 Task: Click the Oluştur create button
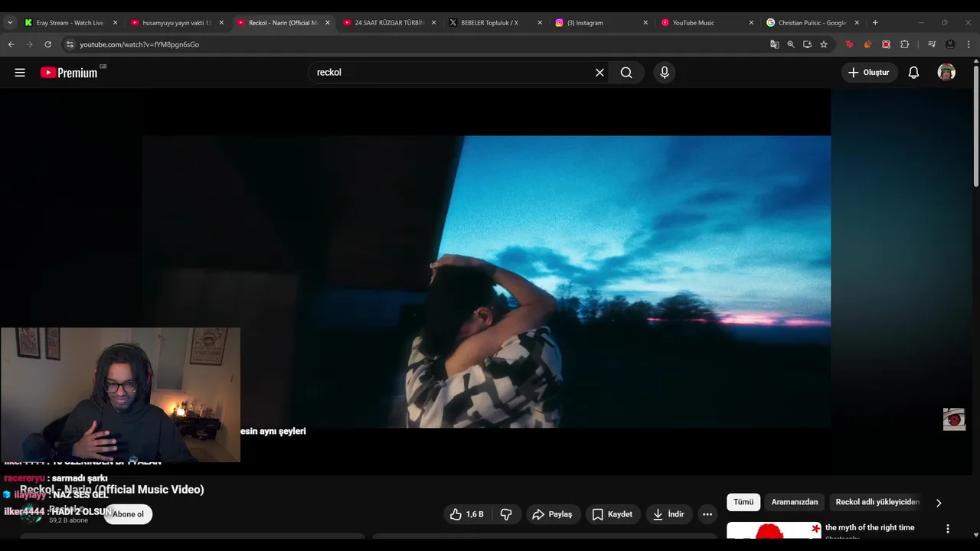(870, 73)
